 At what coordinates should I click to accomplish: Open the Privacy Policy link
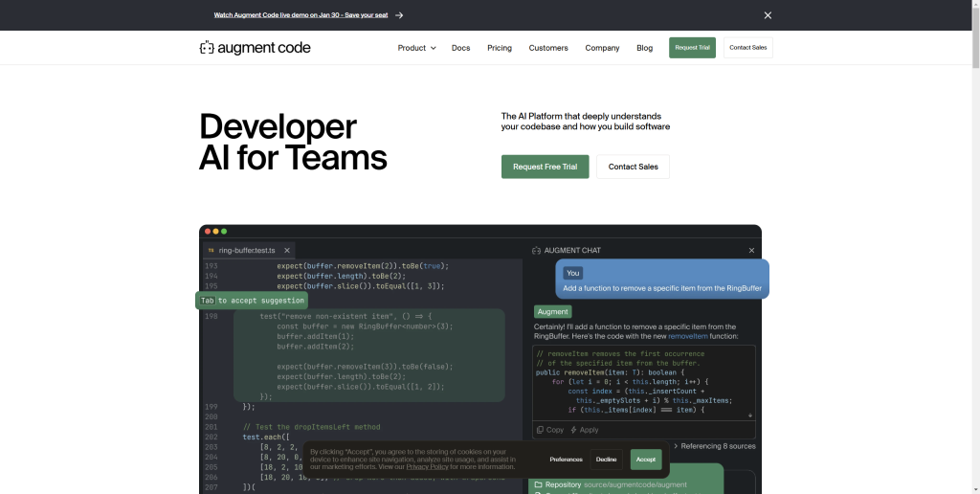(428, 466)
